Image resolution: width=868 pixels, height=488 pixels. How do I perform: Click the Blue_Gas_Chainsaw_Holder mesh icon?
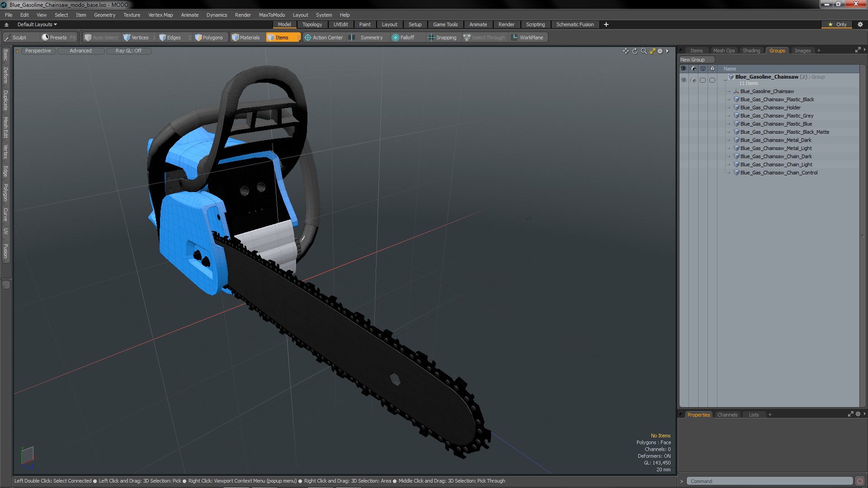(x=736, y=108)
